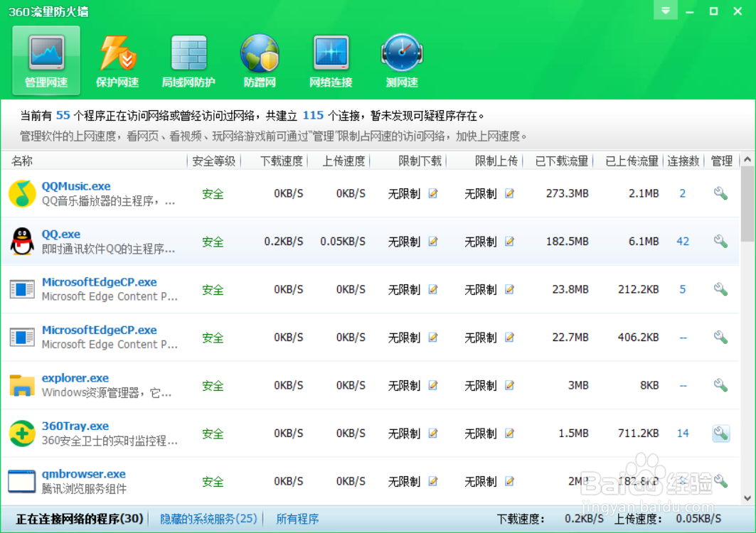Sort by 安全等级 column header
Screen dimensions: 756x533
tap(214, 161)
